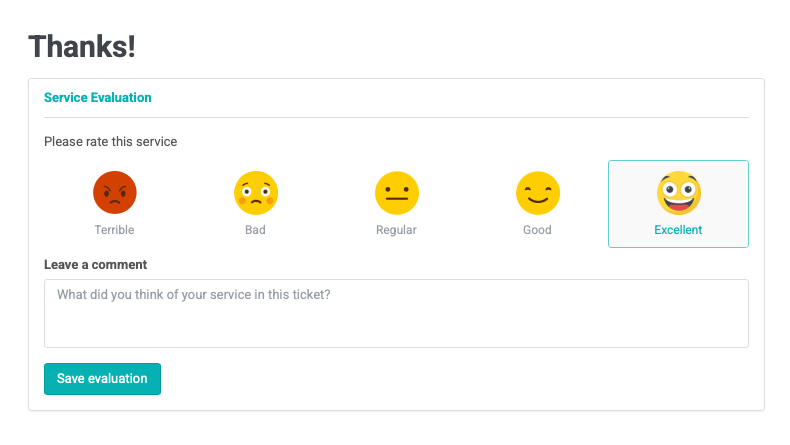Viewport: 790px width, 445px height.
Task: Click the "Terrible" rating label
Action: 114,230
